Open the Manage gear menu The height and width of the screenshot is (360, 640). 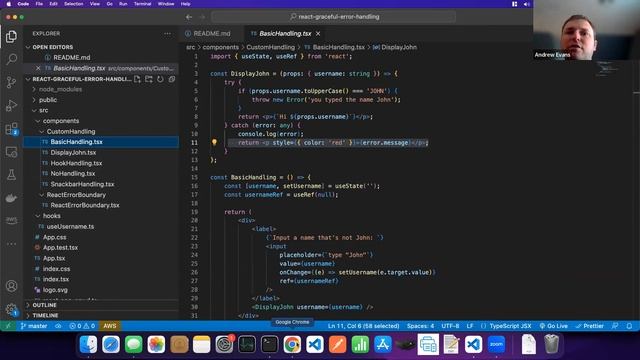coord(11,309)
